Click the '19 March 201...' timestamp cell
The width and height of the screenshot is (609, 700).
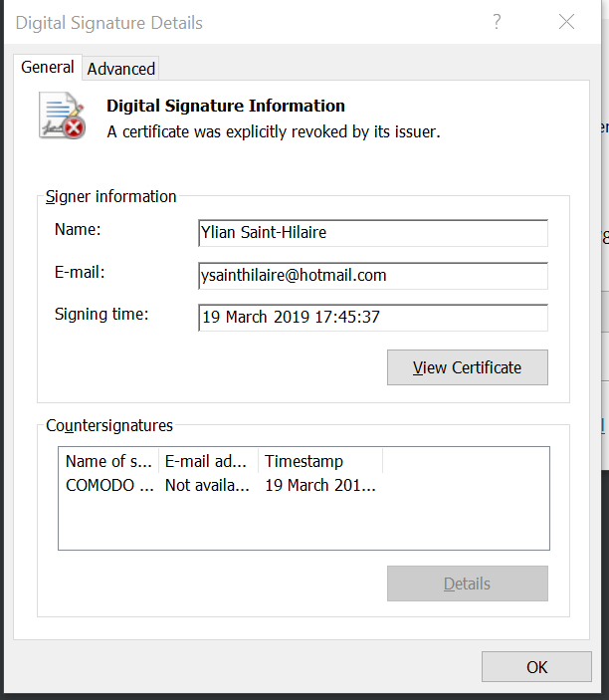pyautogui.click(x=320, y=485)
